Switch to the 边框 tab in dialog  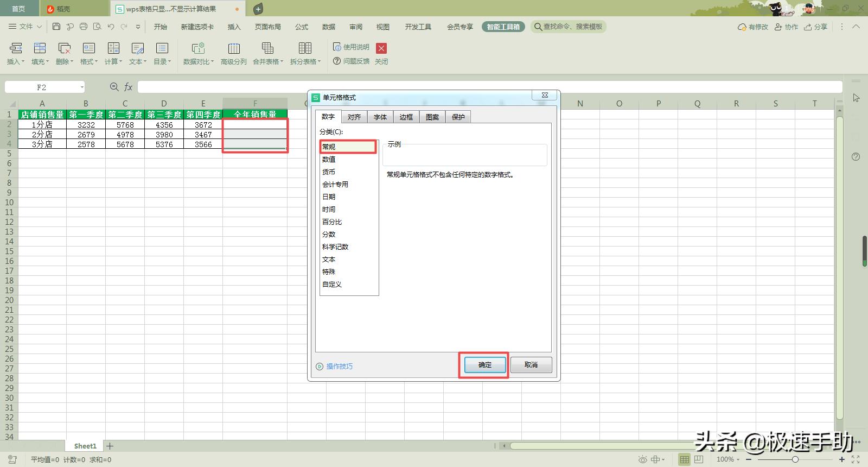point(406,117)
